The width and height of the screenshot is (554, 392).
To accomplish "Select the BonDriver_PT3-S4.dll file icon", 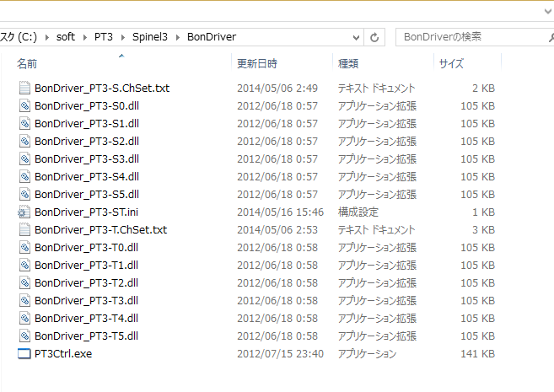I will tap(24, 176).
